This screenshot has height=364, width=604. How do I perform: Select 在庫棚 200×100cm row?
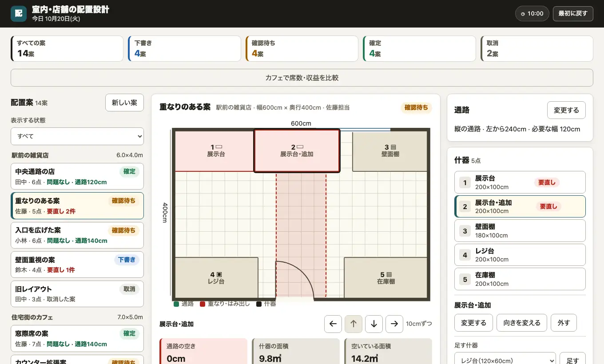tap(520, 279)
